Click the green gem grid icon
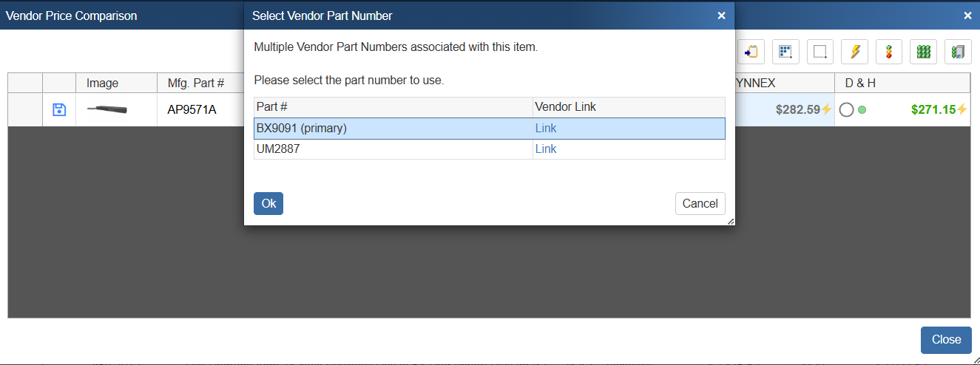980x365 pixels. tap(923, 52)
